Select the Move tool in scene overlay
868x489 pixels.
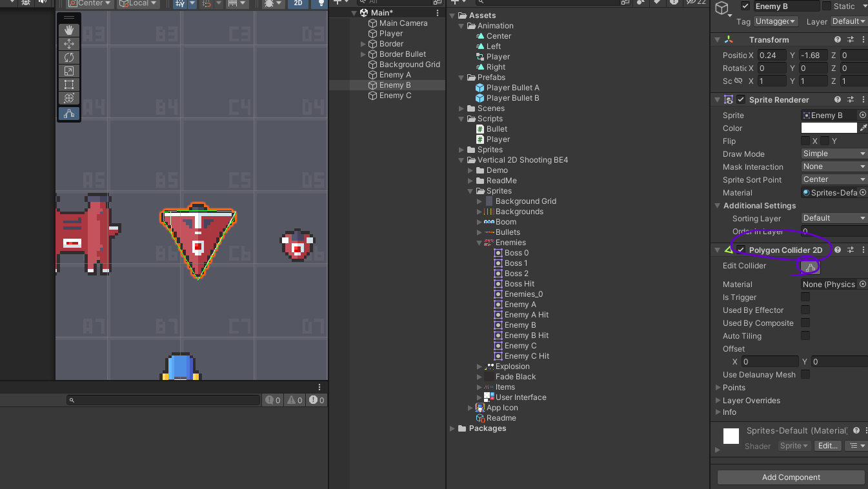69,44
